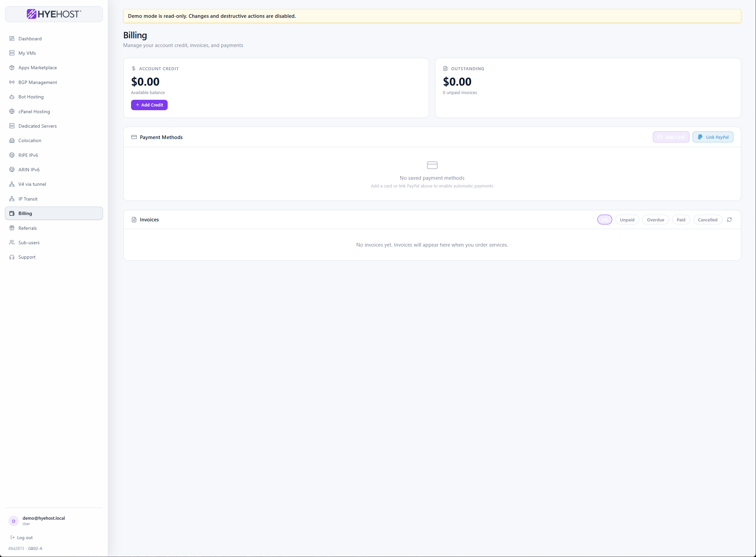Image resolution: width=756 pixels, height=557 pixels.
Task: Click the 0 unpaid invoices text
Action: point(460,92)
